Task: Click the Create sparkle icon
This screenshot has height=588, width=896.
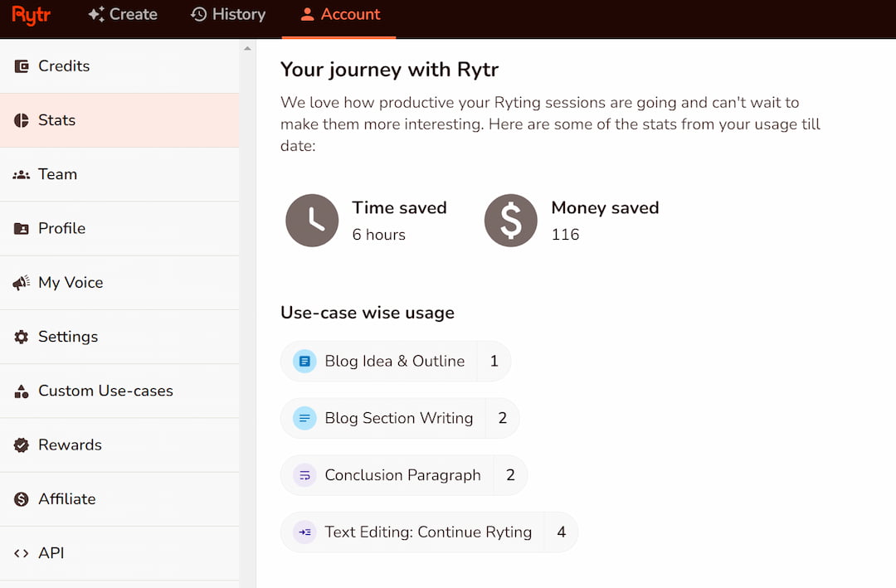Action: click(96, 14)
